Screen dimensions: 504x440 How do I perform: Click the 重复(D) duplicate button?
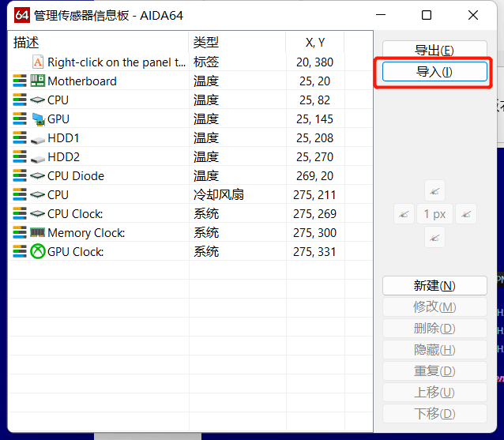point(434,371)
